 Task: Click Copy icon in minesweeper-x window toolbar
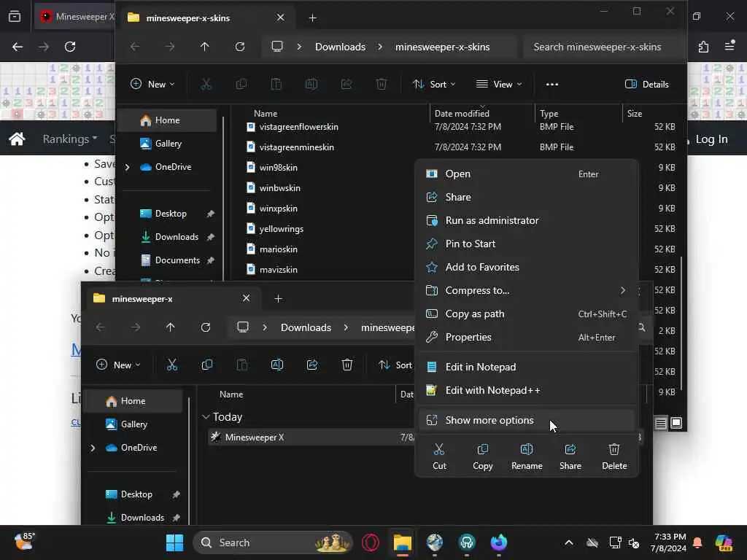coord(207,365)
